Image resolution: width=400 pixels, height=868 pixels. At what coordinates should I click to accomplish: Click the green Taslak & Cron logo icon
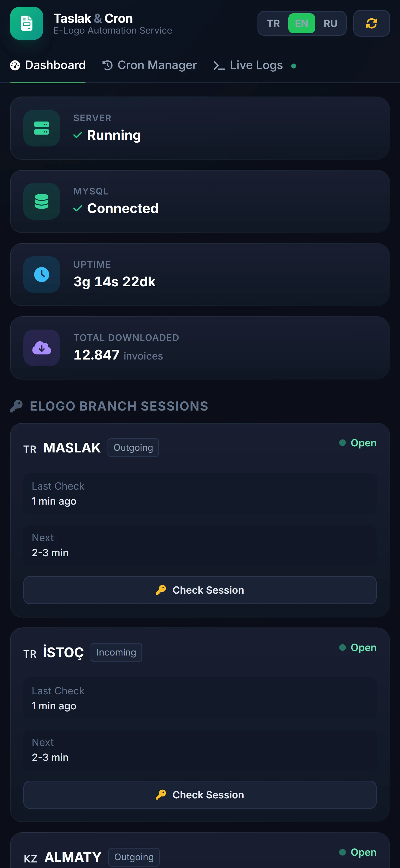click(27, 23)
